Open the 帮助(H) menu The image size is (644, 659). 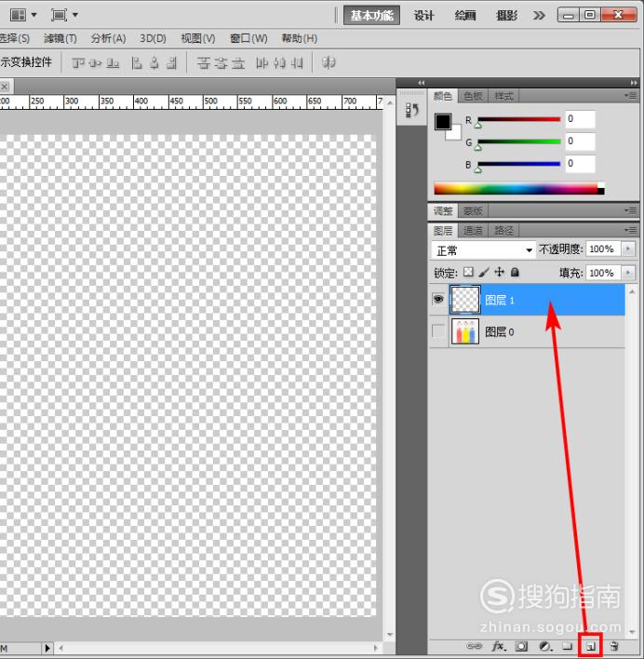[300, 39]
